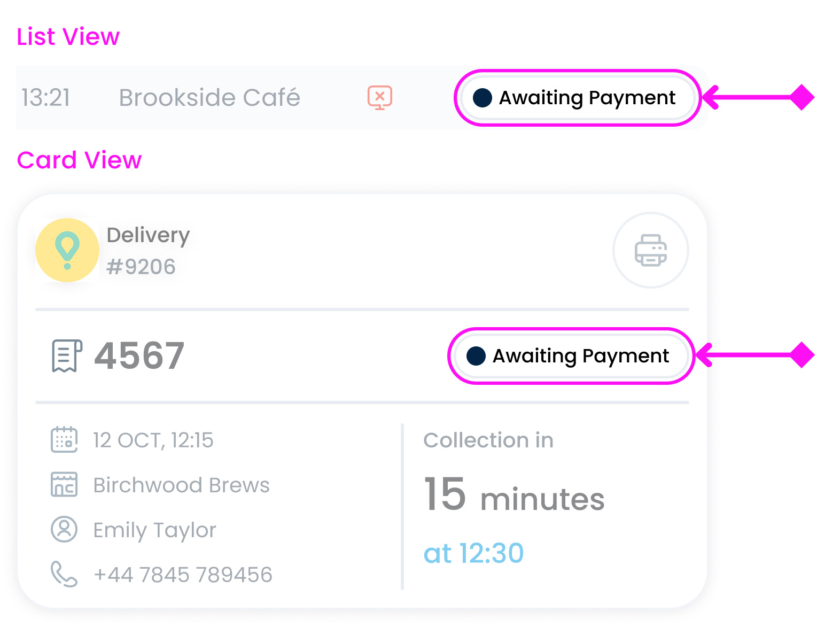Click the highlighted Awaiting Payment pill in List View
The width and height of the screenshot is (840, 635).
point(578,98)
